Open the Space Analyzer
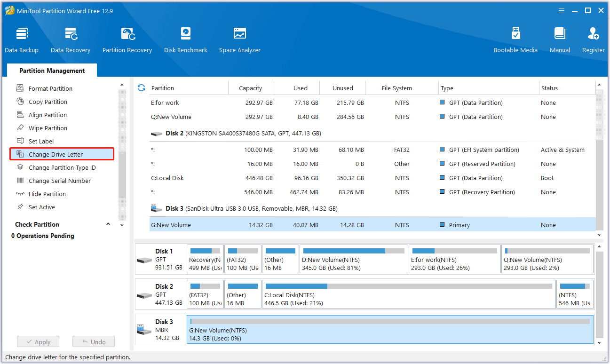This screenshot has width=610, height=364. (240, 40)
